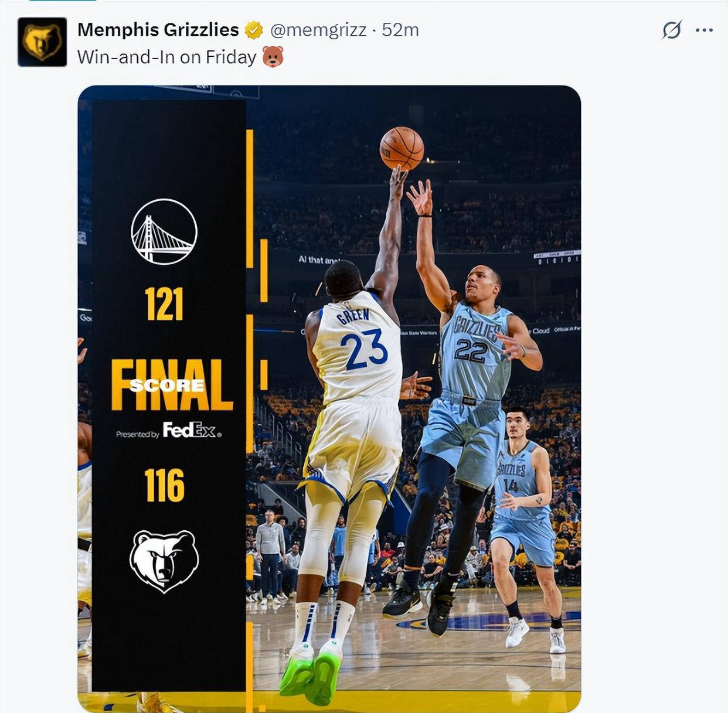Click the gold verified badge
Image resolution: width=728 pixels, height=713 pixels.
tap(254, 30)
